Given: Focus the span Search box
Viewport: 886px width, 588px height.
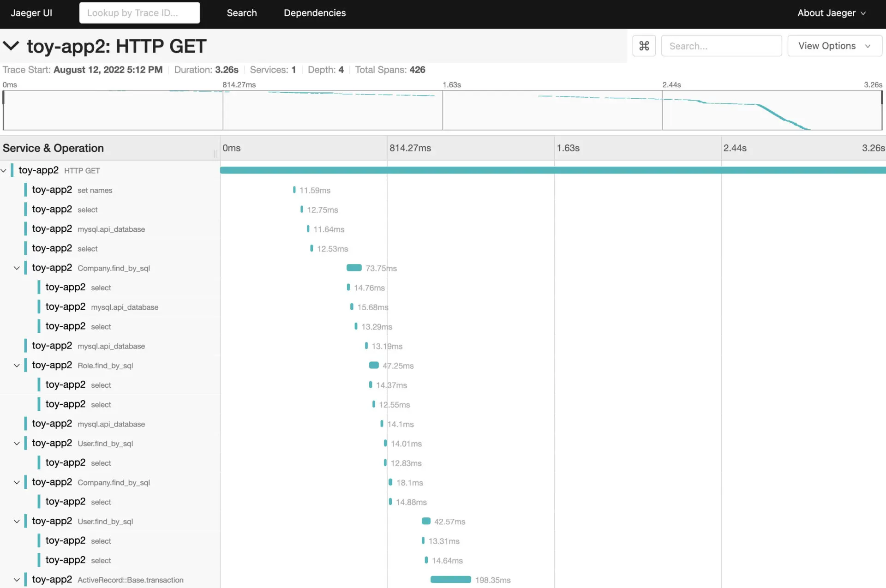Looking at the screenshot, I should point(721,46).
